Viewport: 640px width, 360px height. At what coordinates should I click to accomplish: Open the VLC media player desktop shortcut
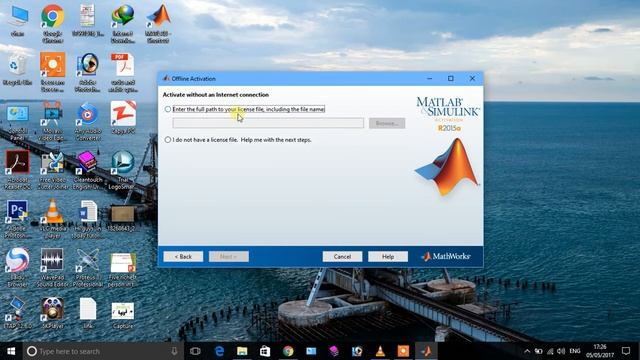point(53,218)
